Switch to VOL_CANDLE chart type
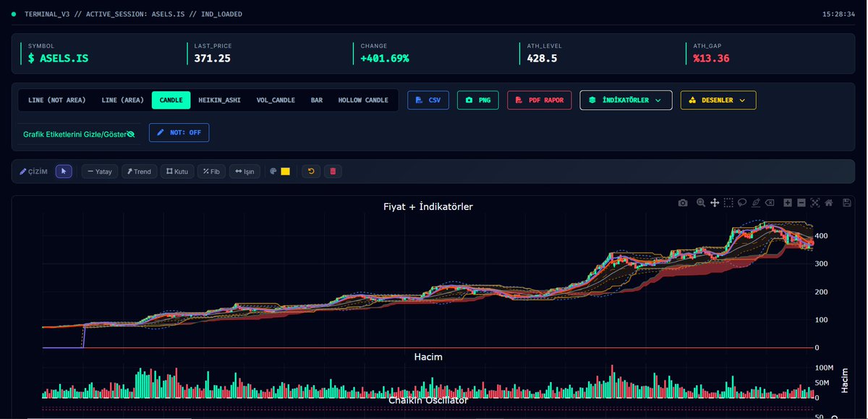The width and height of the screenshot is (868, 419). [276, 100]
